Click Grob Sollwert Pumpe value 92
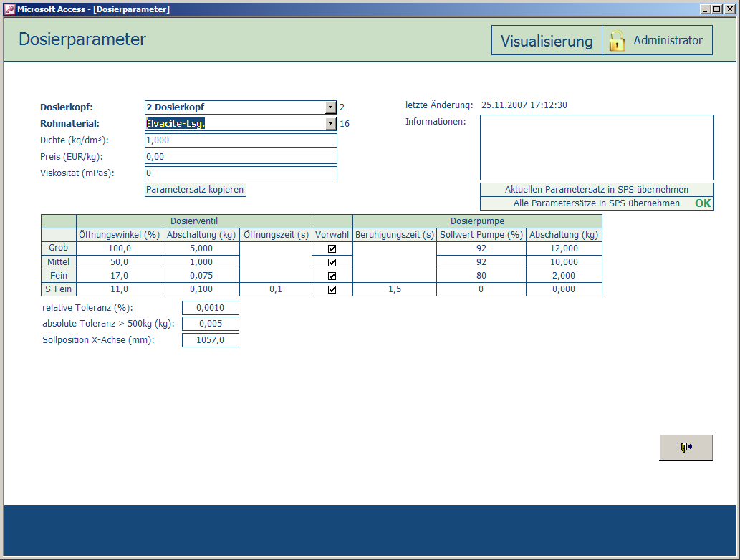This screenshot has height=560, width=740. pyautogui.click(x=481, y=248)
